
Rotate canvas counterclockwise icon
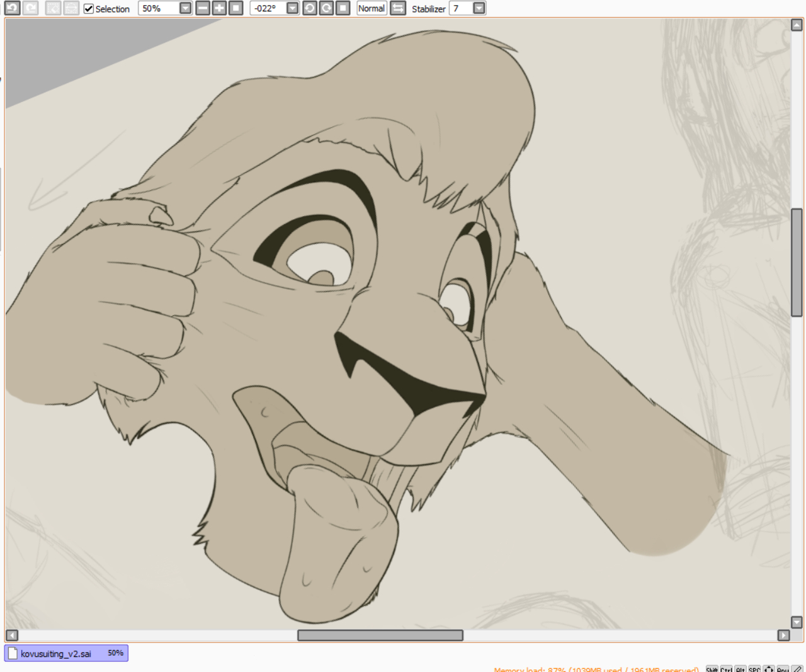pos(310,8)
